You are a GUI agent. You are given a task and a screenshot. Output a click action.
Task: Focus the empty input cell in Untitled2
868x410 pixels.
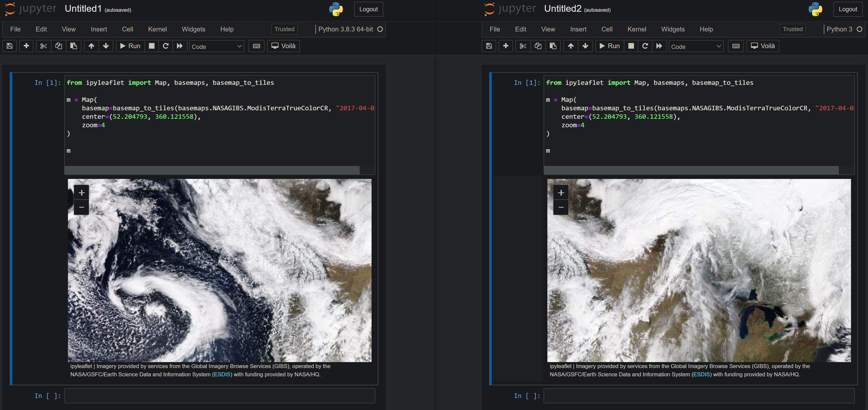699,396
